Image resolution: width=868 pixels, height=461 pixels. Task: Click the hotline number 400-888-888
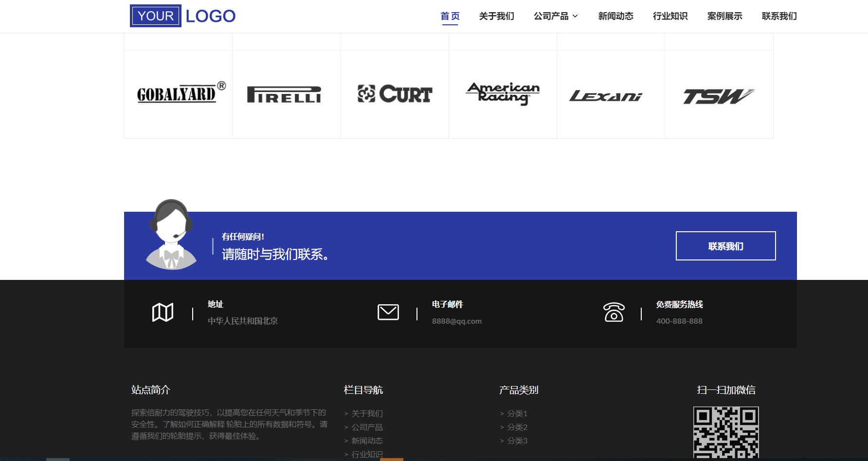[679, 321]
